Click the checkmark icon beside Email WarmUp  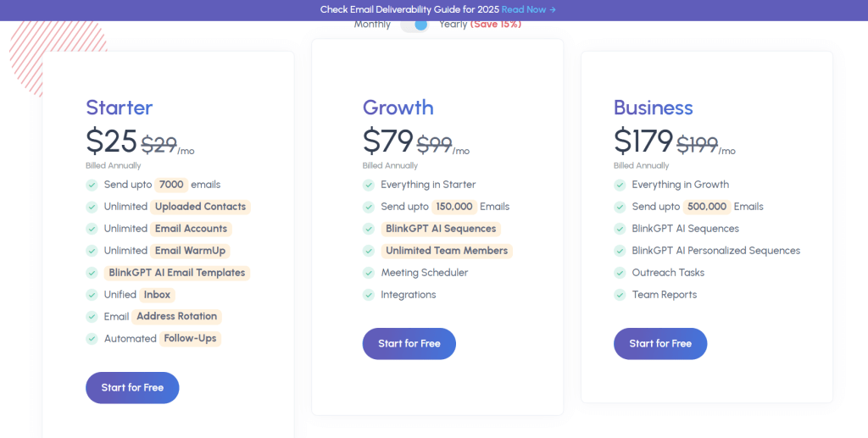point(92,251)
